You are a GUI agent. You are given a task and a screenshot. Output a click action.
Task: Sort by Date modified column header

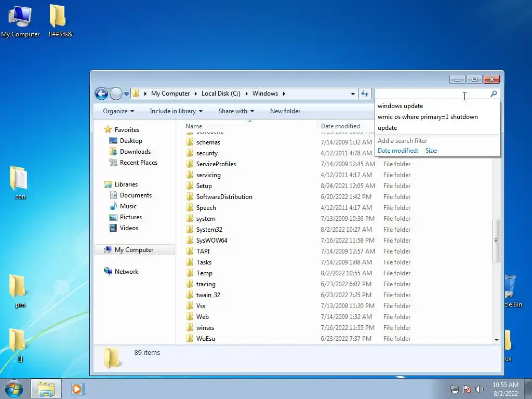[340, 126]
